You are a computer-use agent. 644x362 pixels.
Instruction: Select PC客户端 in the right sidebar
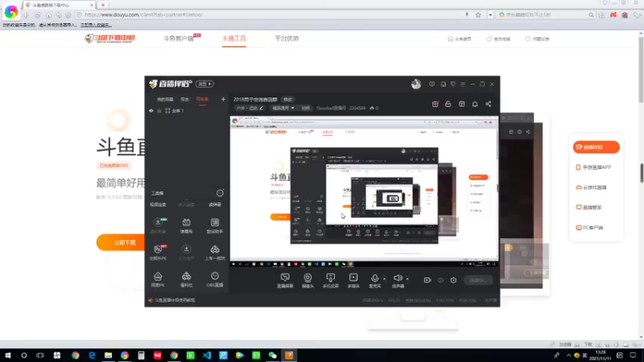(x=589, y=228)
